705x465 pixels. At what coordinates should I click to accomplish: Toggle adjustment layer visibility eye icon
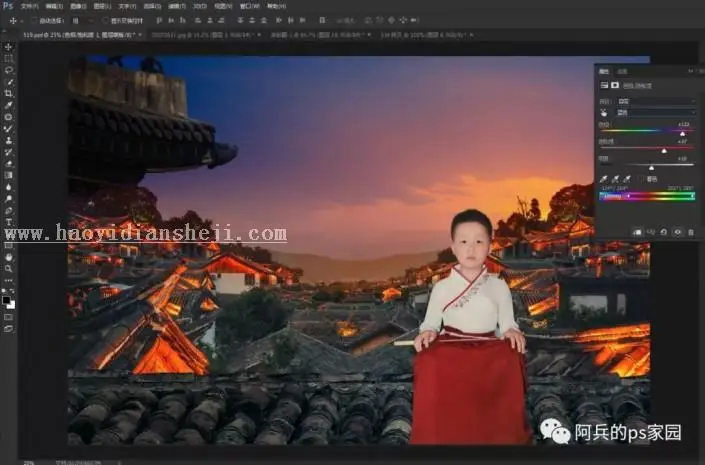[x=678, y=232]
